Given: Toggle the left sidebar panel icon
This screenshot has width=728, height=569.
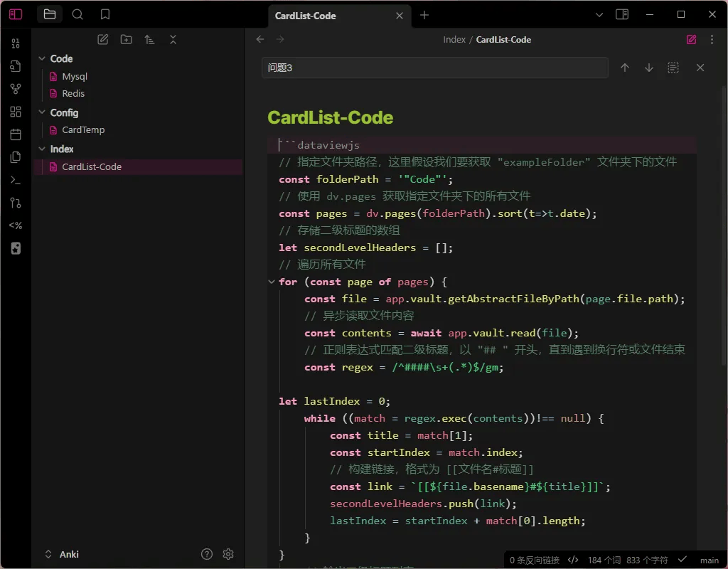Looking at the screenshot, I should click(x=16, y=14).
